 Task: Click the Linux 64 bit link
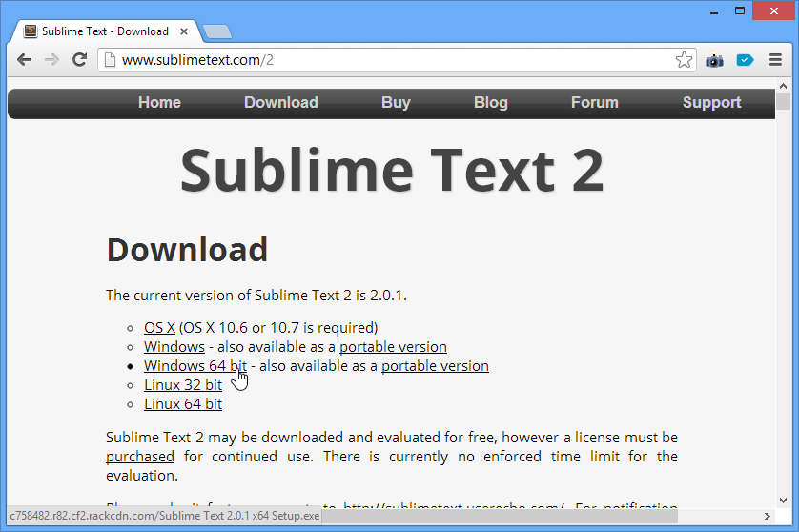[x=183, y=404]
